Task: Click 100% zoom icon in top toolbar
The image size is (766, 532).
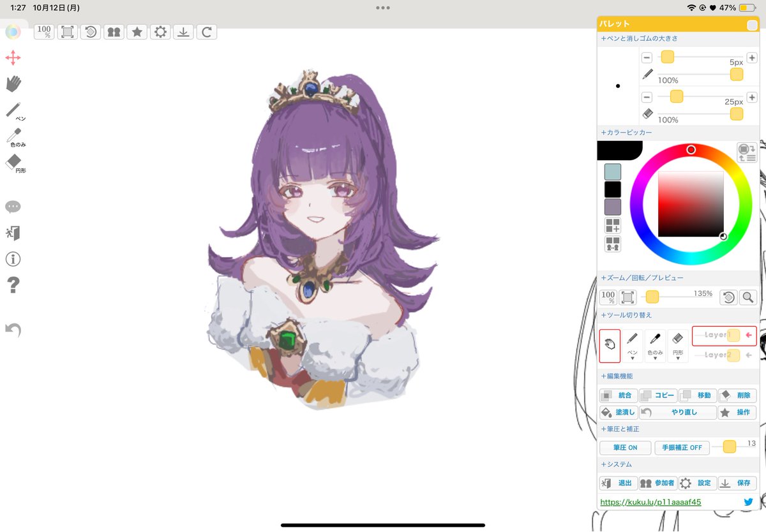Action: click(44, 31)
